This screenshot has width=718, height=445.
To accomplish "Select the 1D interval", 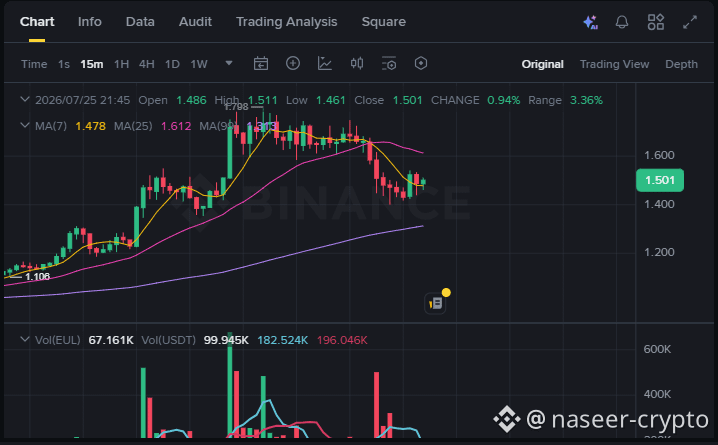I will pos(172,64).
